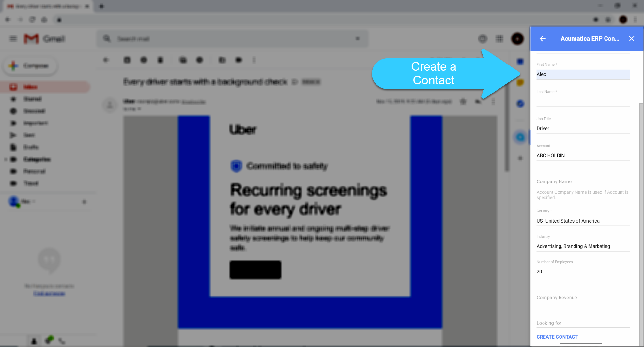Submit with the CREATE CONTACT button

[x=557, y=337]
